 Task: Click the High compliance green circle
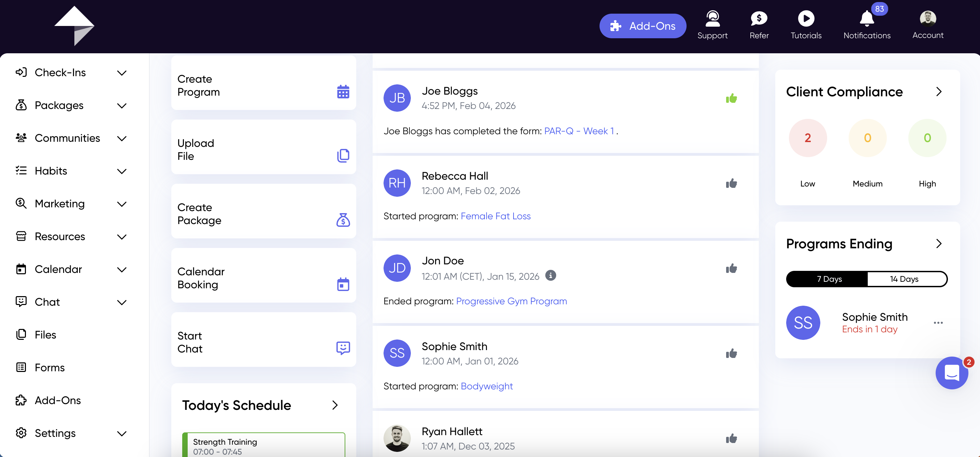coord(927,138)
